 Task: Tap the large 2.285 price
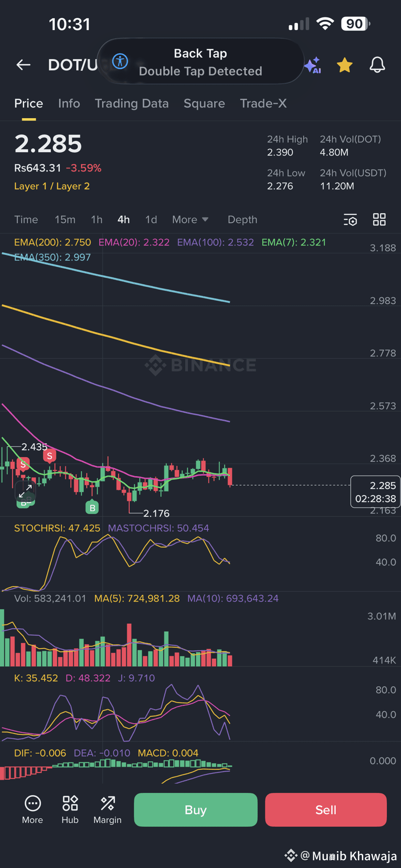tap(48, 144)
